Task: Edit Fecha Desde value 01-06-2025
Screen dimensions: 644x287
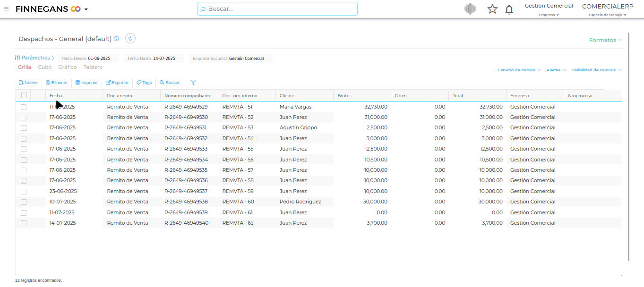Action: pyautogui.click(x=99, y=59)
